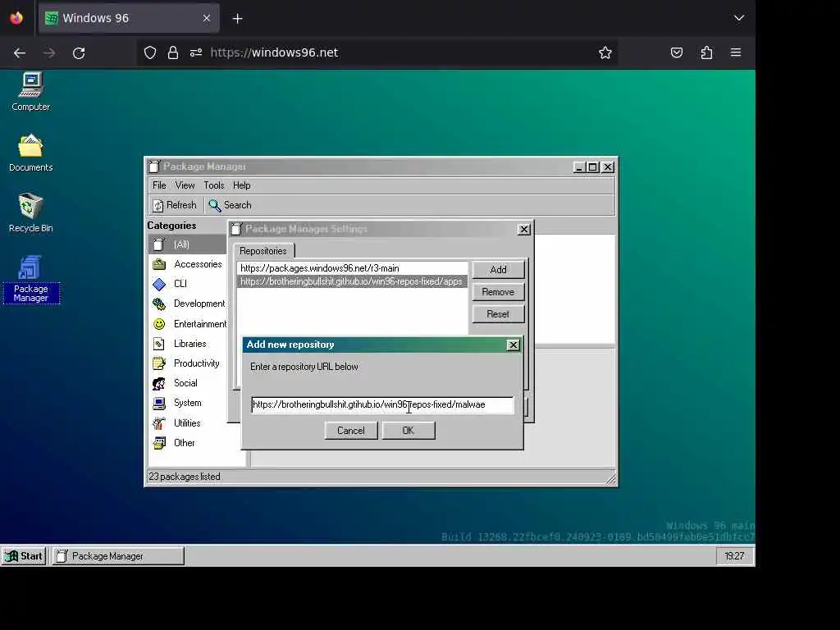840x630 pixels.
Task: Show site security lock information
Action: pos(172,52)
